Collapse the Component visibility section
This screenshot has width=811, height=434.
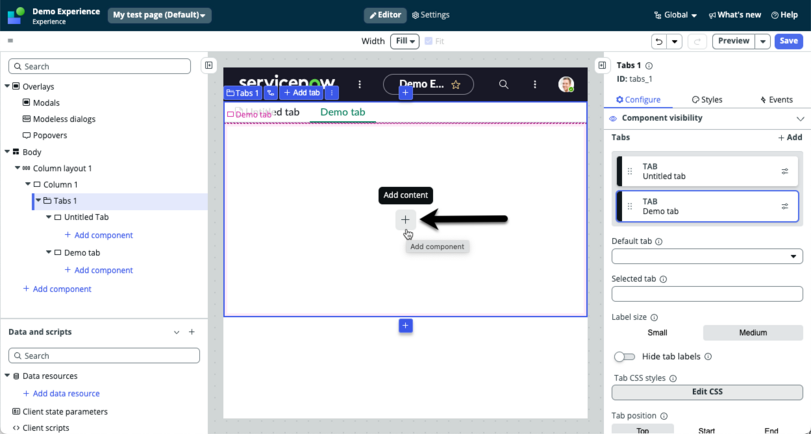pyautogui.click(x=800, y=119)
